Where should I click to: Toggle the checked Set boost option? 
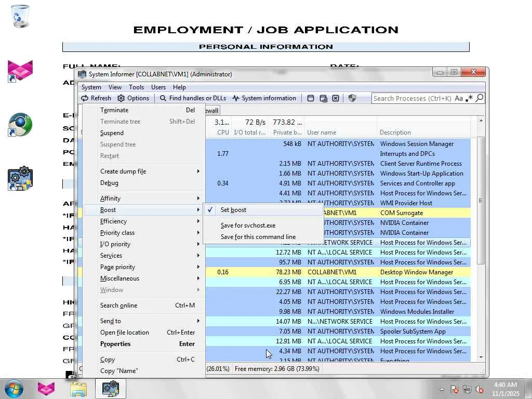pos(263,210)
